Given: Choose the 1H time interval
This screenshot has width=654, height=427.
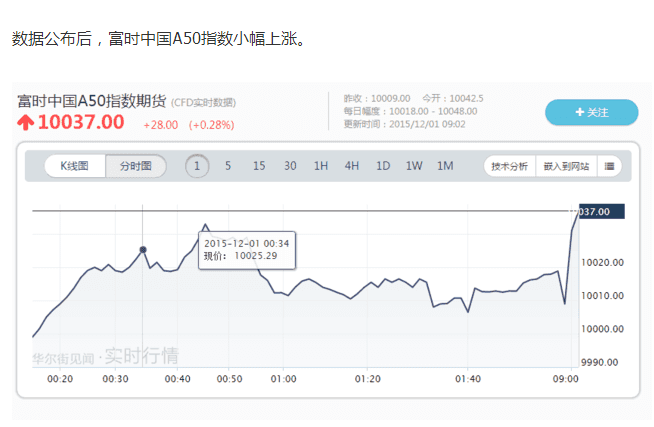Looking at the screenshot, I should [321, 166].
